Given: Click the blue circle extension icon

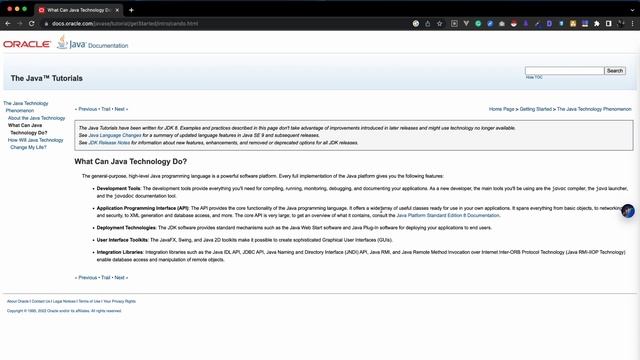Looking at the screenshot, I should pyautogui.click(x=490, y=24).
